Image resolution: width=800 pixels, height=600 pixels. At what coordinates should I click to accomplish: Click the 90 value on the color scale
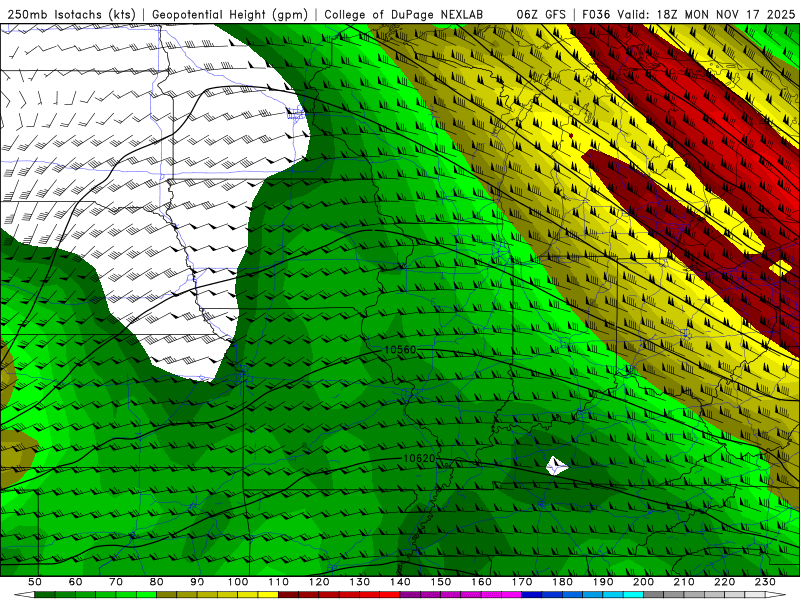197,582
